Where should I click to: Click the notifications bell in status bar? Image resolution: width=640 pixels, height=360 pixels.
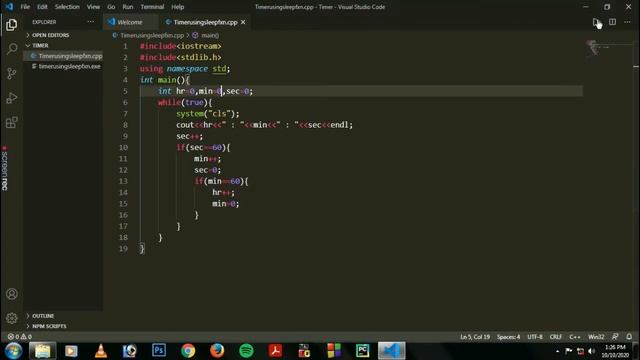(x=629, y=337)
